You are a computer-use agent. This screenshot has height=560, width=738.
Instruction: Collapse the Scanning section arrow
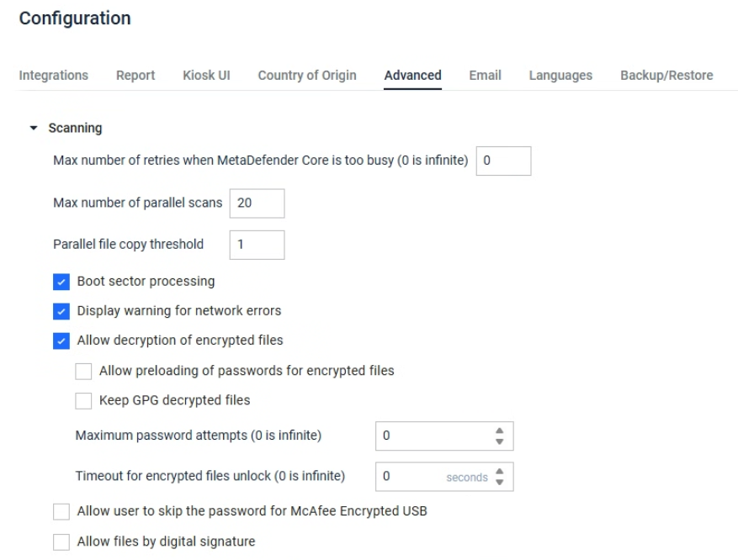pos(34,129)
